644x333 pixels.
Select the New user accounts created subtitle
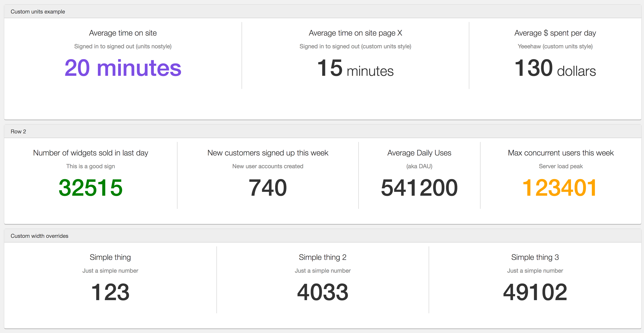coord(268,166)
